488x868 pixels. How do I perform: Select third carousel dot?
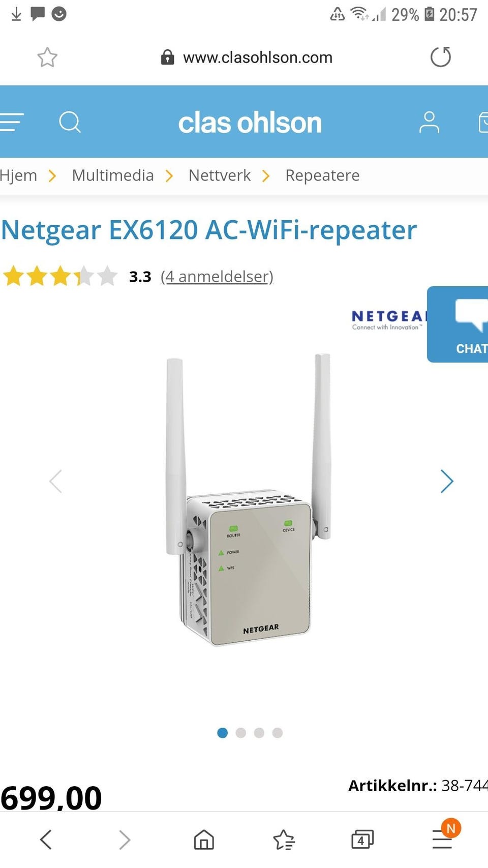(259, 733)
